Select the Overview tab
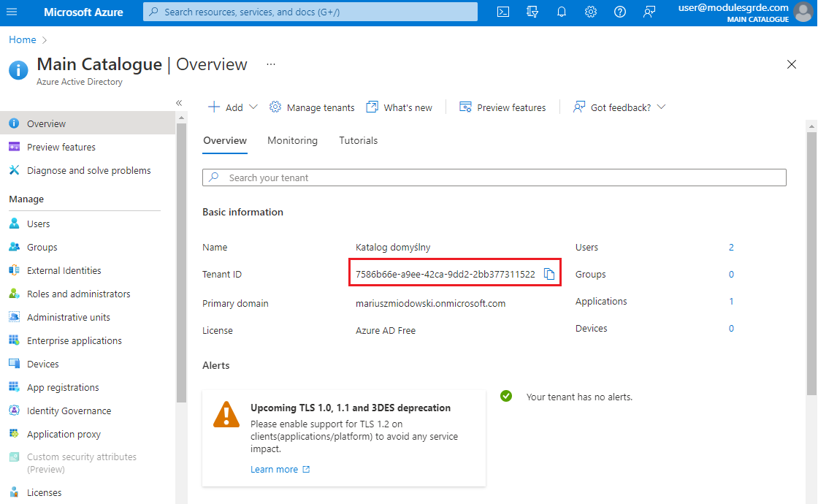 pyautogui.click(x=225, y=140)
